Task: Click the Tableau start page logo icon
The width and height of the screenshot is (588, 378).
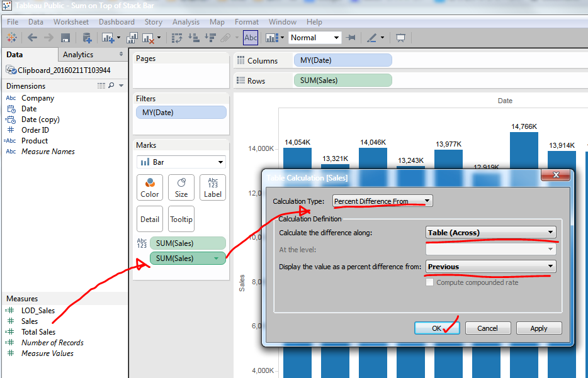Action: (x=11, y=38)
